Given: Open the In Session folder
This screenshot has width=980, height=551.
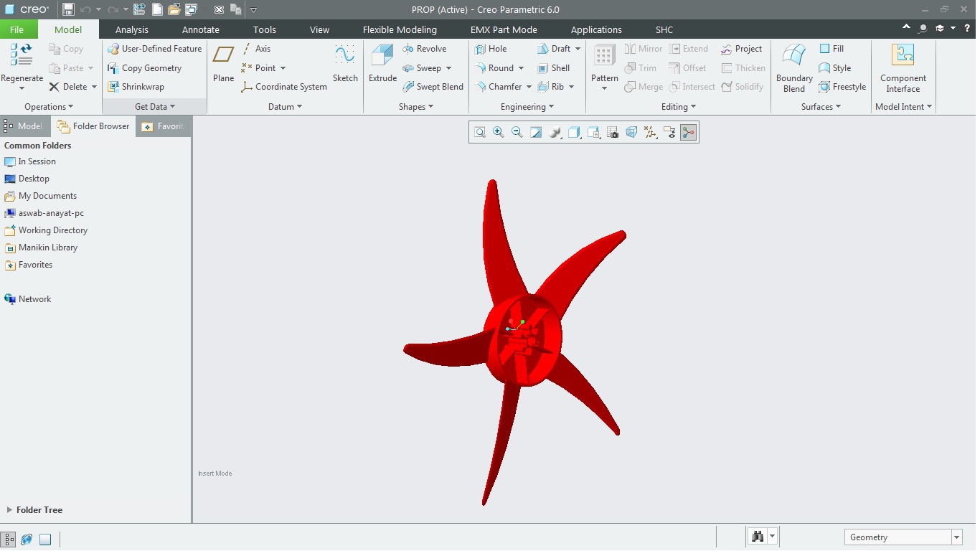Looking at the screenshot, I should click(x=29, y=161).
